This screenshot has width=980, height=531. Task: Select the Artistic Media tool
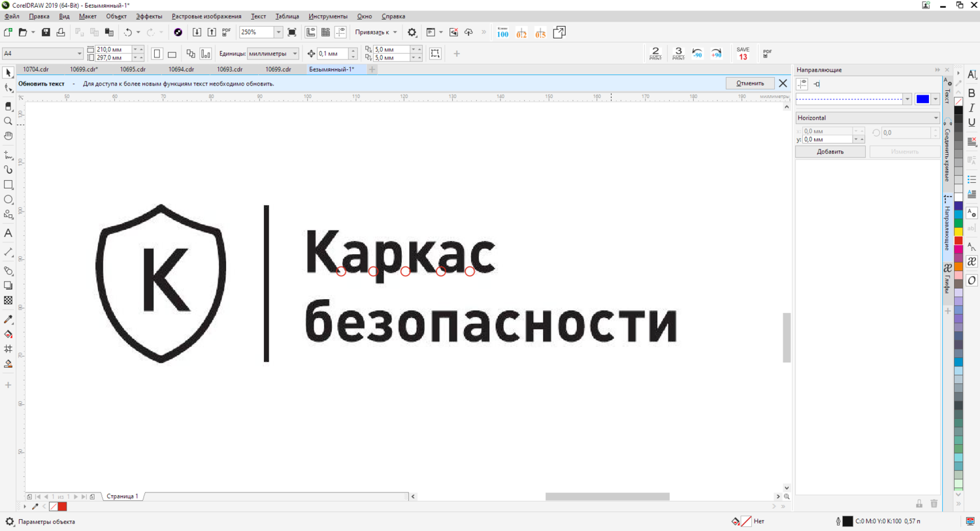click(8, 170)
